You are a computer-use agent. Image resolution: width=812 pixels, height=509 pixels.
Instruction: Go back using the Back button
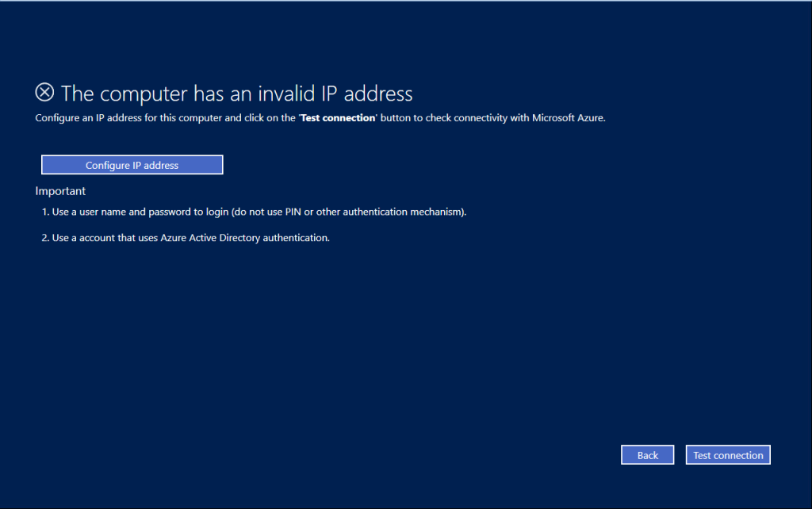tap(647, 455)
